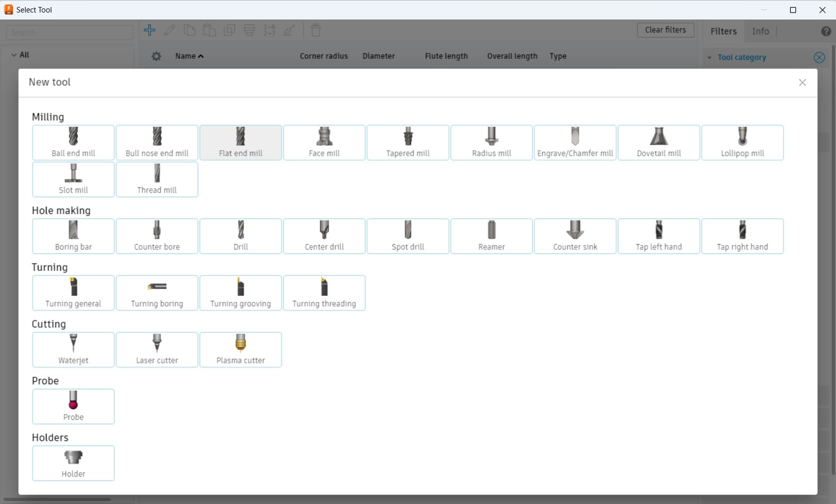Click the plus icon to add tool
836x504 pixels.
[149, 30]
